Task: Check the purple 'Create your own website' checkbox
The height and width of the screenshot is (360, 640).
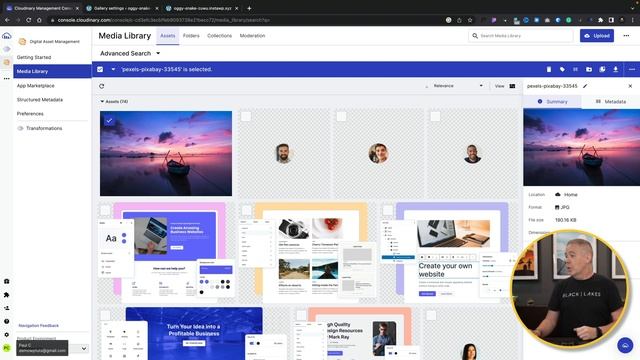Action: 387,210
